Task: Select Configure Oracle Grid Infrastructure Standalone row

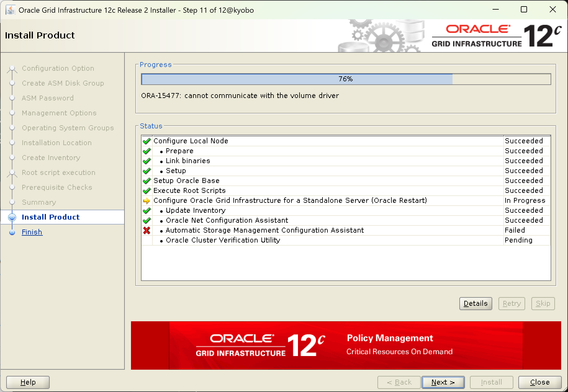Action: point(346,201)
